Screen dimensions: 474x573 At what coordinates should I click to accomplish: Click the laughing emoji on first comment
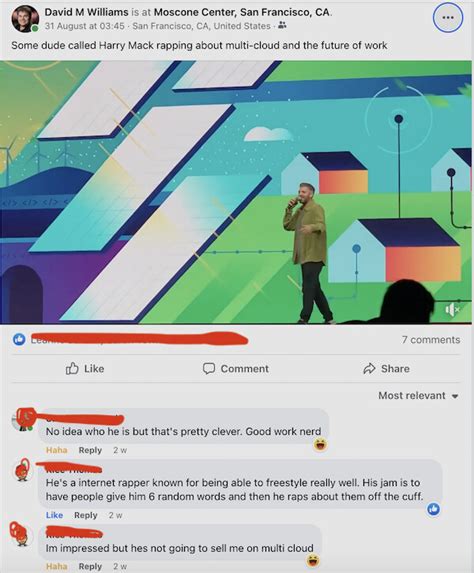[x=321, y=444]
